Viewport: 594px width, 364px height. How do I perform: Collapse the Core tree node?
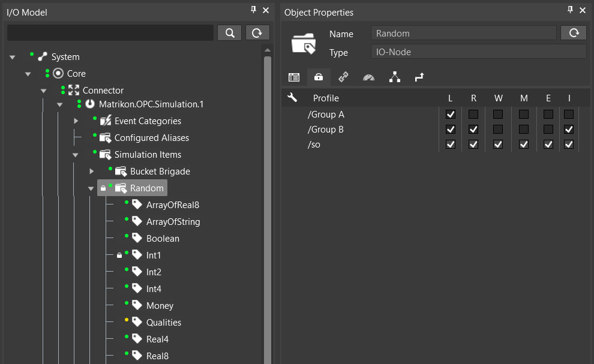click(28, 74)
